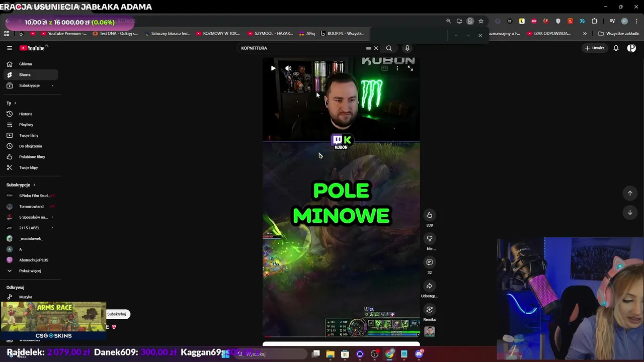Open the SPInka Film Studio channel
Screen dimensions: 644x362
[x=31, y=196]
